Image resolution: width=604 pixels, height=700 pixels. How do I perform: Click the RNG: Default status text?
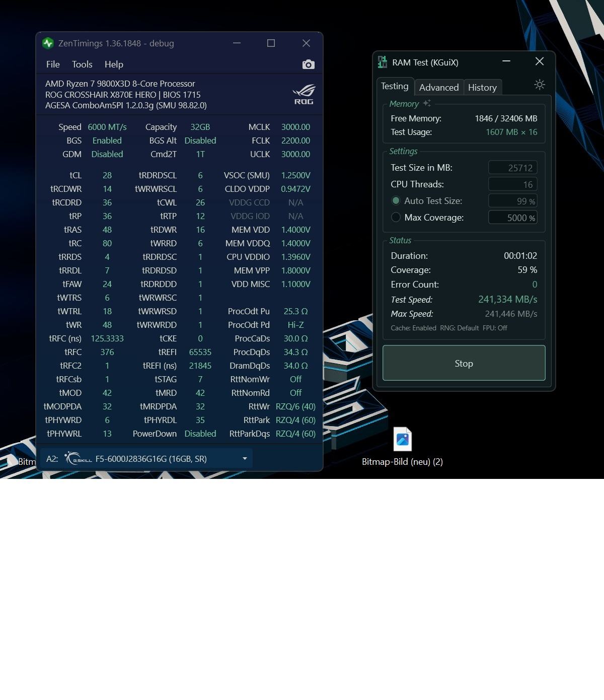(x=460, y=328)
